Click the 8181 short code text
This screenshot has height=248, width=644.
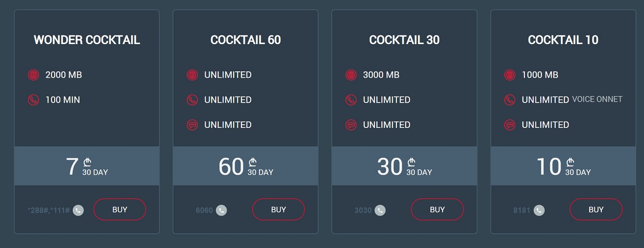click(x=522, y=210)
